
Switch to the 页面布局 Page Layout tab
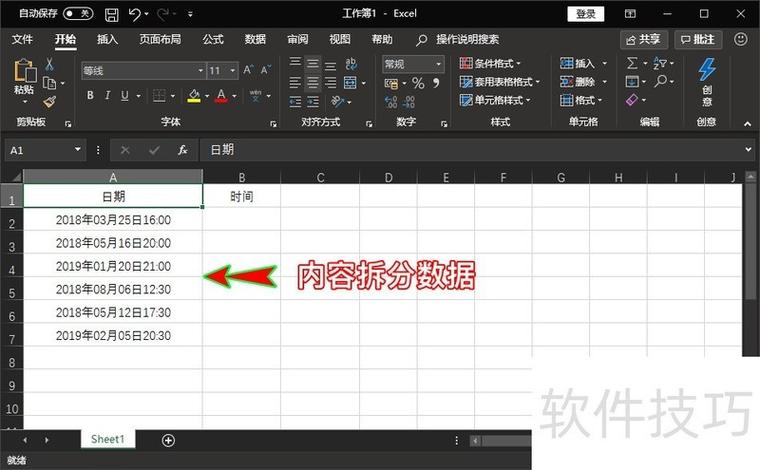pyautogui.click(x=160, y=39)
